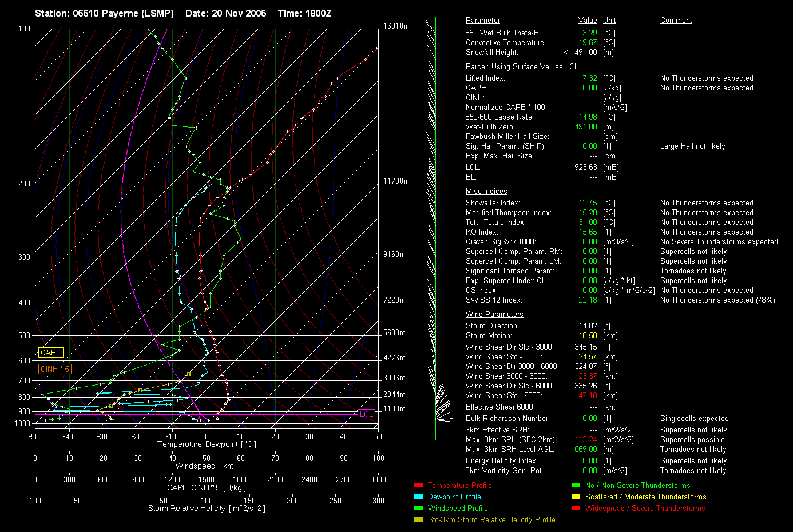The image size is (793, 532).
Task: Click the 9160m height label
Action: pos(394,254)
